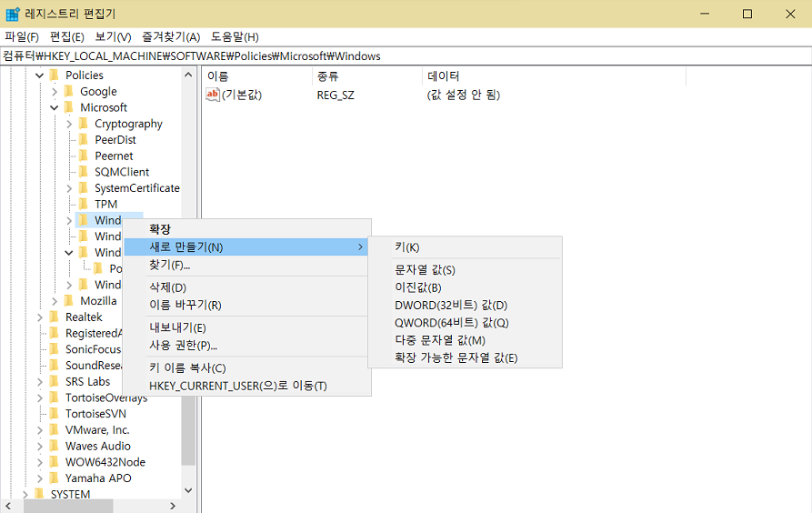812x513 pixels.
Task: Expand the SYSTEM tree node
Action: point(25,494)
